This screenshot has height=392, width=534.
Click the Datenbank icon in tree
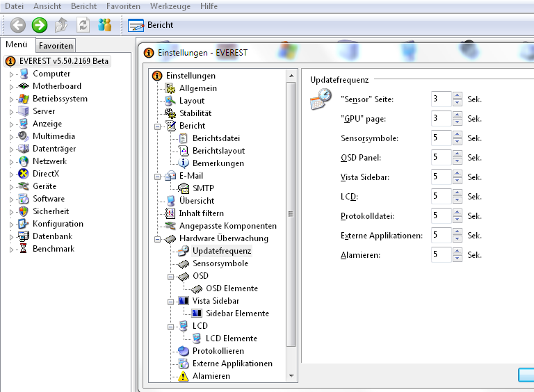click(x=24, y=236)
